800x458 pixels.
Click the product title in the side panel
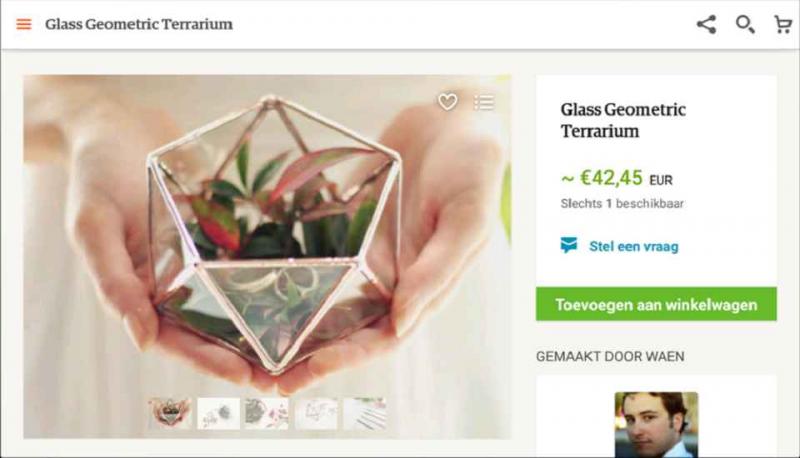623,120
